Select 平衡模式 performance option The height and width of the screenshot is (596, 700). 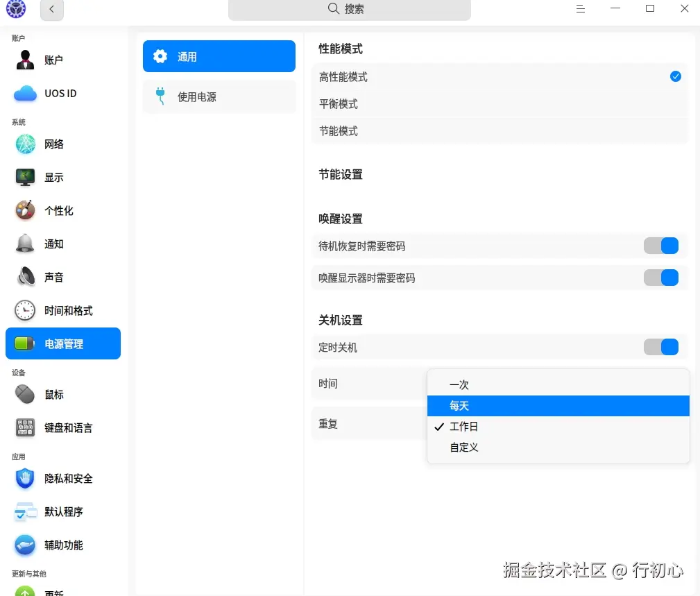tap(500, 104)
